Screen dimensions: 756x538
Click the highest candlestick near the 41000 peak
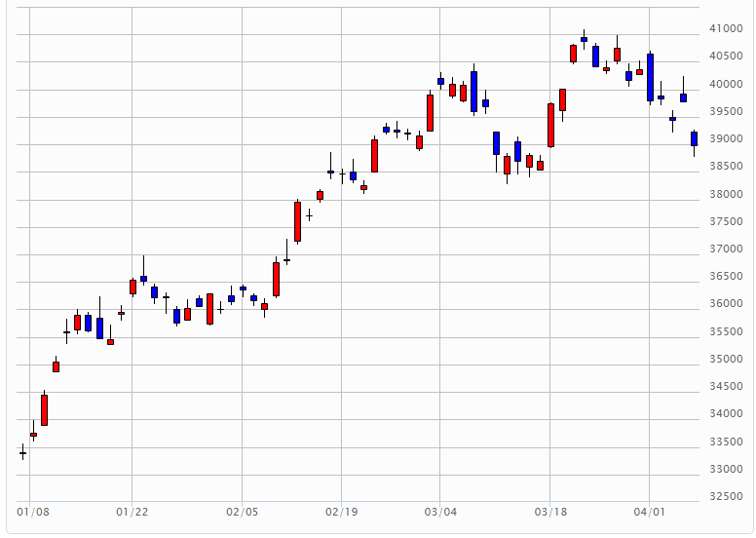[584, 39]
